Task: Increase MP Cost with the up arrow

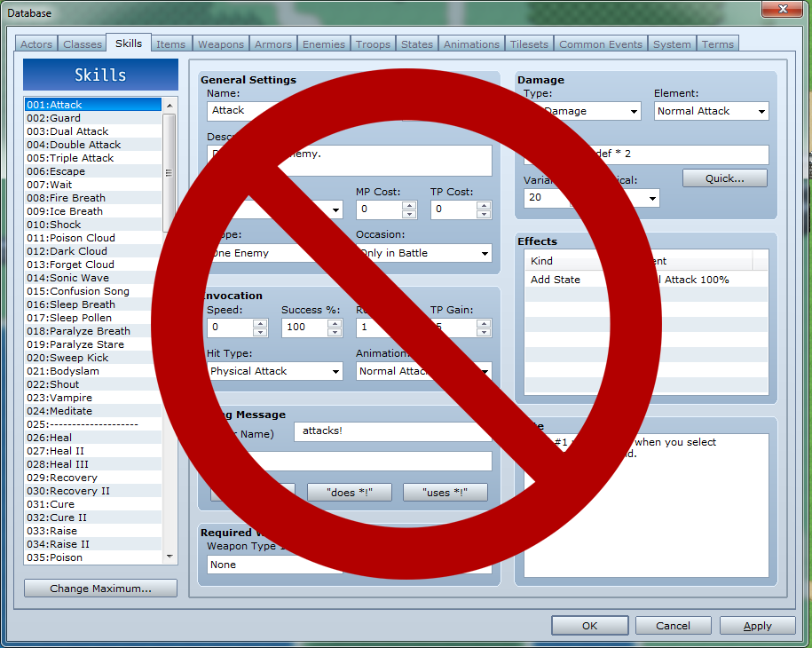Action: pos(408,206)
